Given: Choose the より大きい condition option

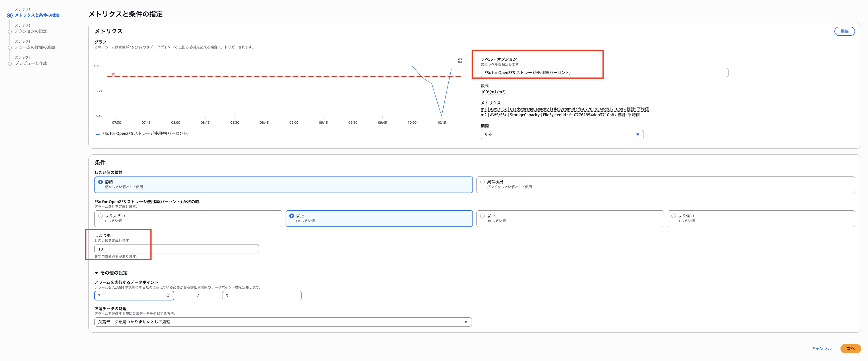Looking at the screenshot, I should pyautogui.click(x=100, y=216).
